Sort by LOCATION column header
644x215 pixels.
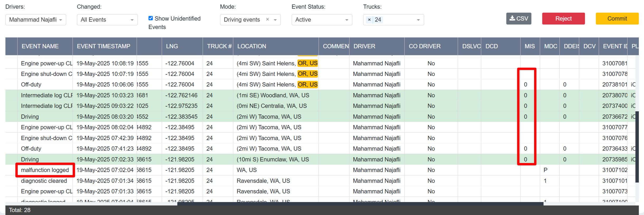point(276,46)
